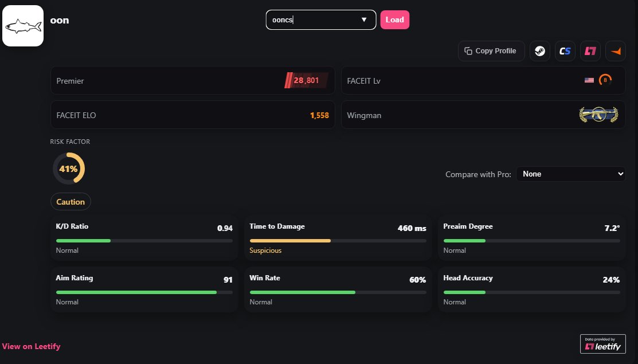Screen dimensions: 638x364
Task: Click the Aim Rating value 91
Action: (228, 280)
